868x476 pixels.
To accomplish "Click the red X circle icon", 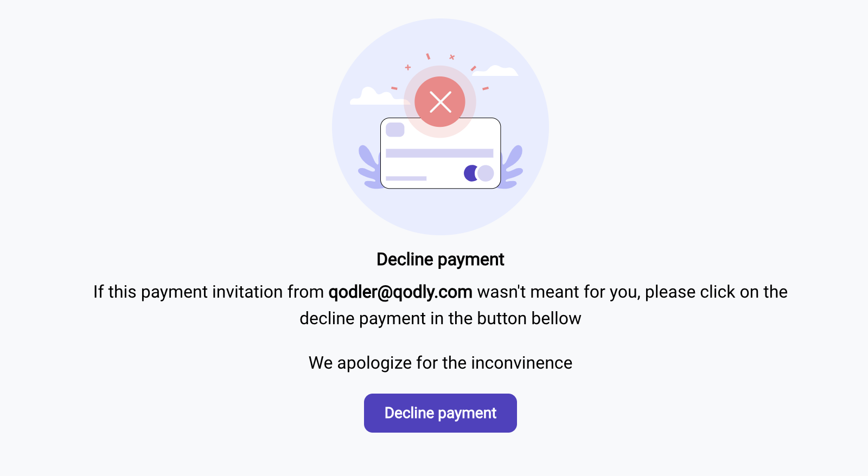I will coord(440,101).
